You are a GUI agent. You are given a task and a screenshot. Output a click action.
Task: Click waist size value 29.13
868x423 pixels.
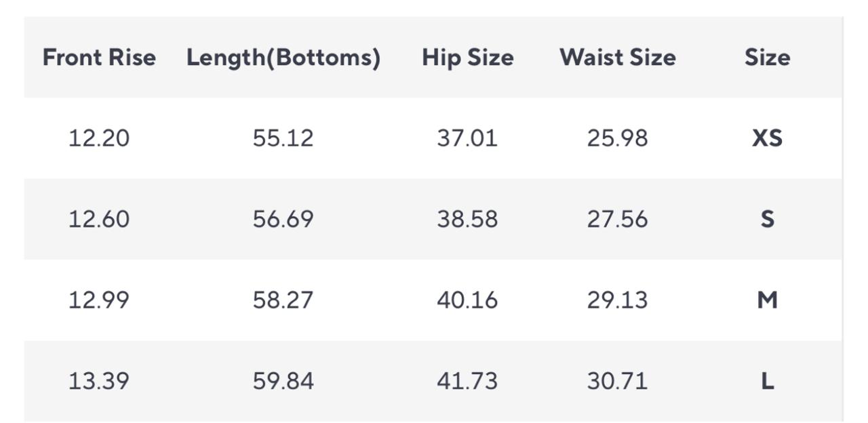[x=618, y=300]
